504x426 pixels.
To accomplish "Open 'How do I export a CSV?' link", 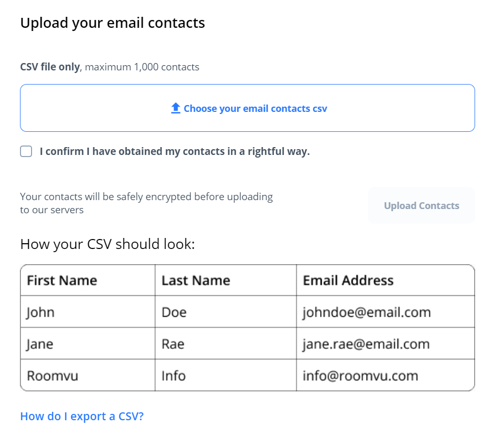I will (x=81, y=417).
